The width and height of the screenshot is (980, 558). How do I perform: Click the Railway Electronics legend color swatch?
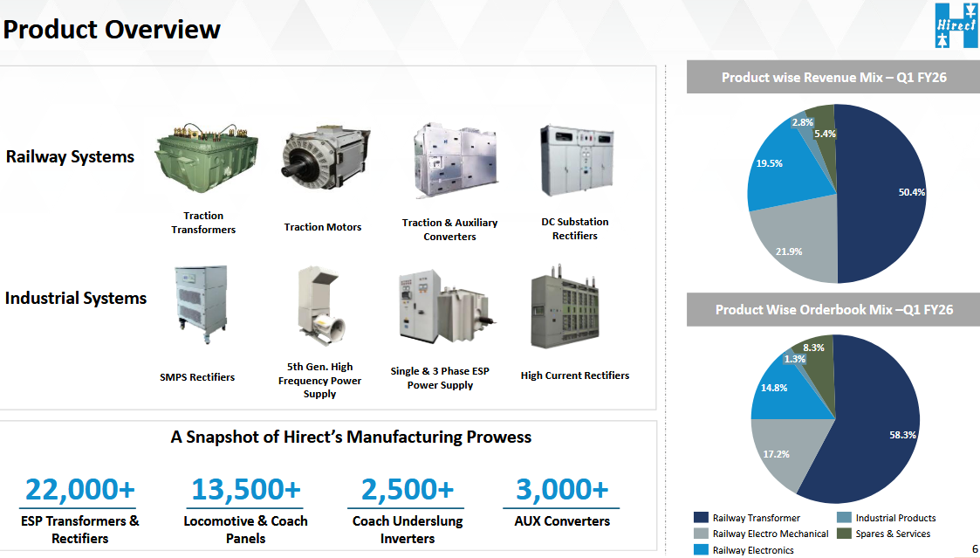pyautogui.click(x=701, y=550)
